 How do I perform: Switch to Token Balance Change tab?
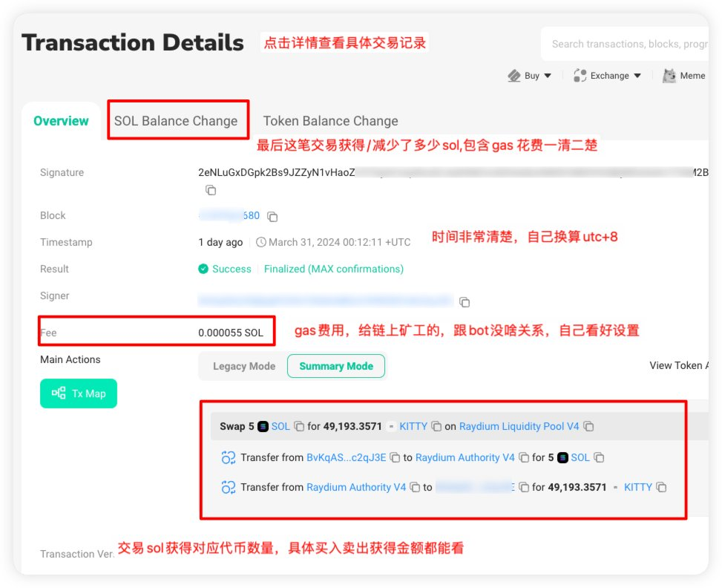tap(330, 121)
